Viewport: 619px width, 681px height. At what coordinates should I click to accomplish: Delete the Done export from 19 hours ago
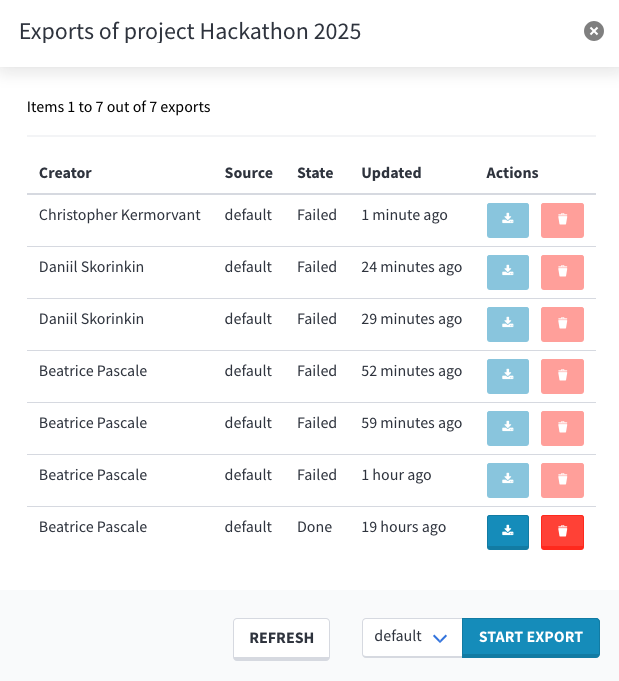click(562, 532)
